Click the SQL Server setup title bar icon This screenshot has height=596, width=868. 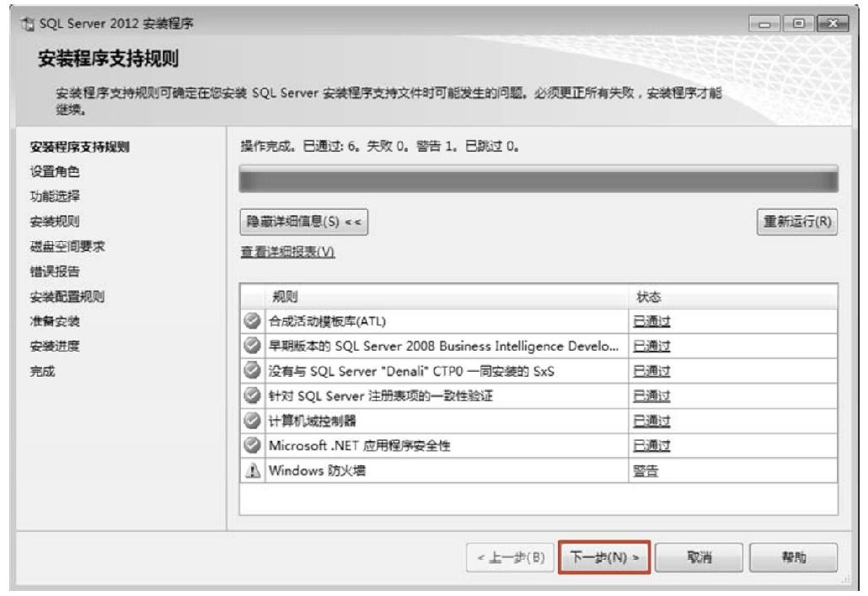[x=27, y=24]
